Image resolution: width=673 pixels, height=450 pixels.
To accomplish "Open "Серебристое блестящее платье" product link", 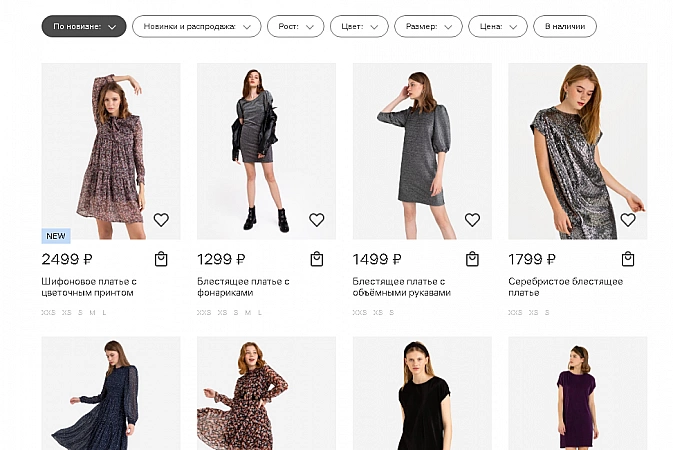I will pos(565,287).
